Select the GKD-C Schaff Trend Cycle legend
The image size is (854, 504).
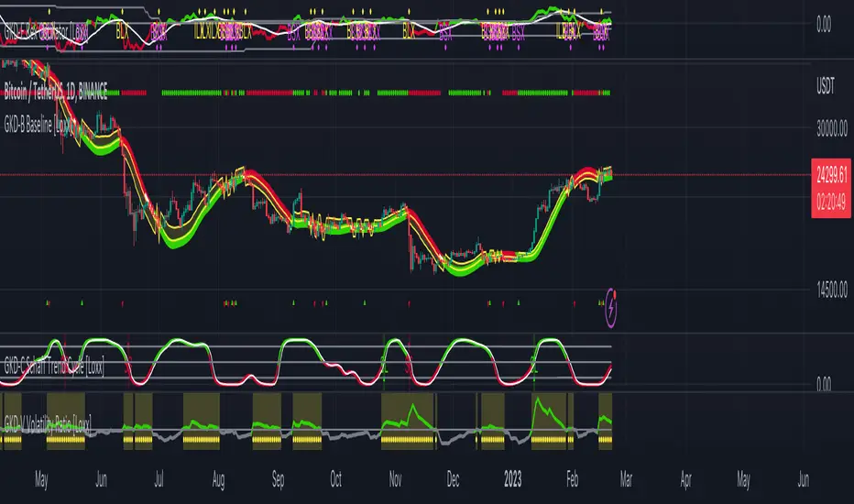(x=54, y=367)
